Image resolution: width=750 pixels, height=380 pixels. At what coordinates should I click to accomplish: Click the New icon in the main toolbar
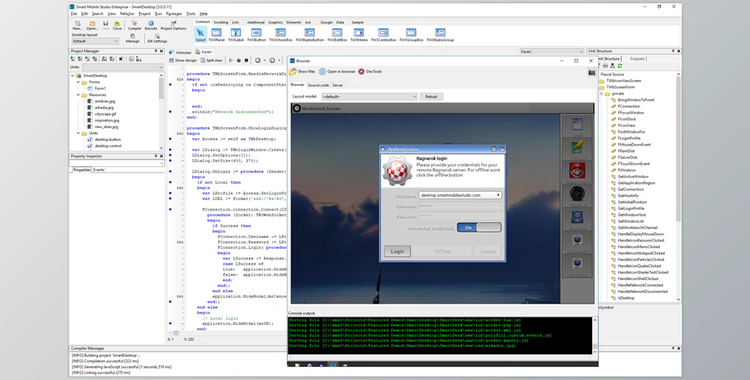77,24
